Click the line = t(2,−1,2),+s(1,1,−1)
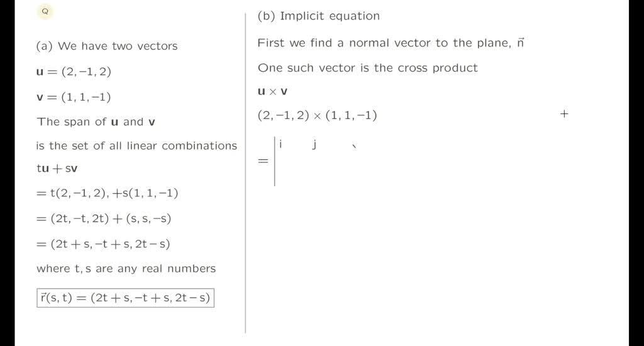644x346 pixels. click(107, 193)
